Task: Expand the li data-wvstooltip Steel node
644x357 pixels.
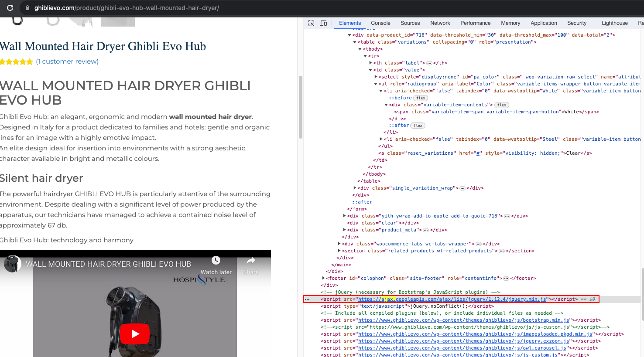Action: coord(381,139)
